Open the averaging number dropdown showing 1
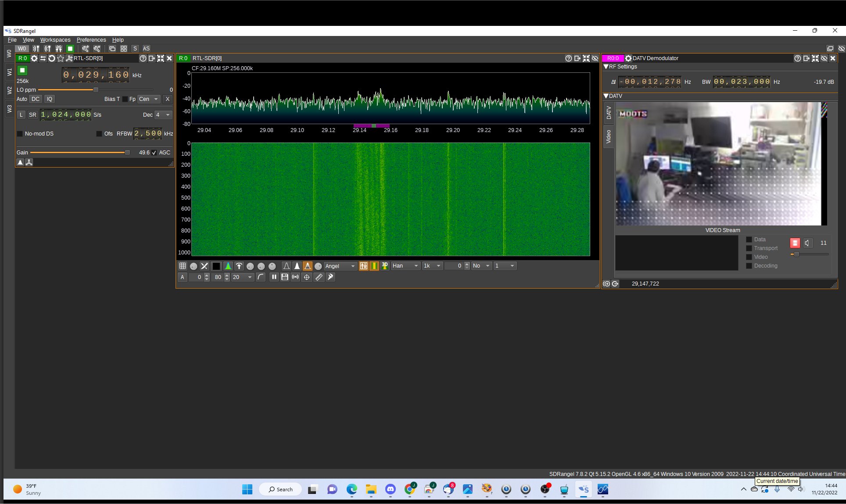846x504 pixels. pyautogui.click(x=505, y=266)
